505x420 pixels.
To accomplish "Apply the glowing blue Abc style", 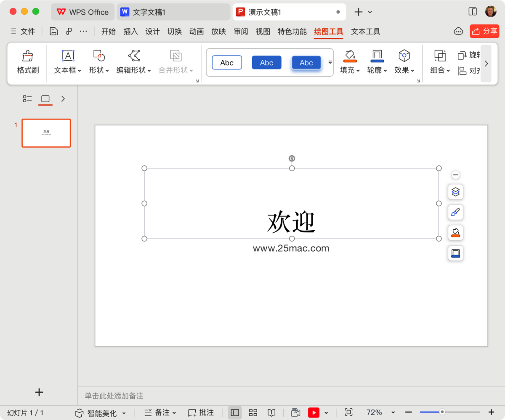I will [306, 62].
